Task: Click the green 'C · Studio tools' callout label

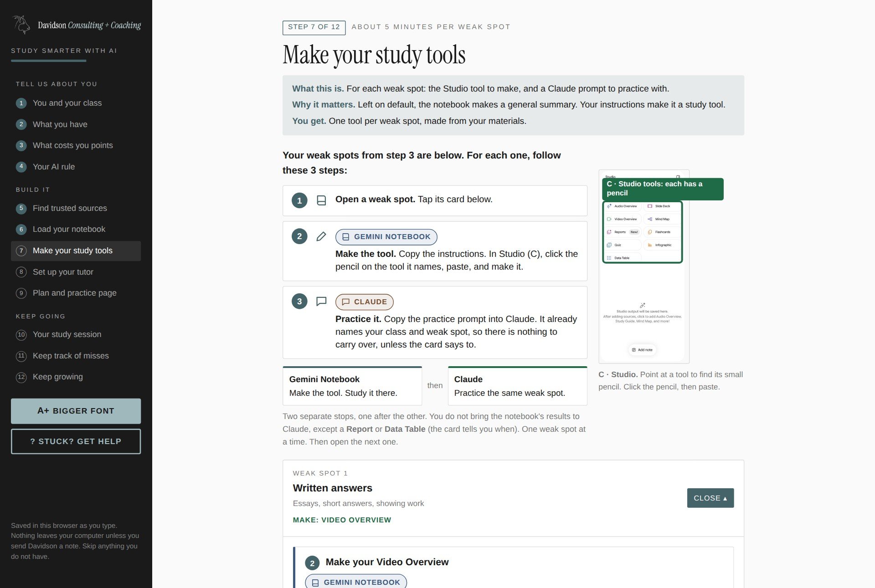Action: tap(663, 189)
